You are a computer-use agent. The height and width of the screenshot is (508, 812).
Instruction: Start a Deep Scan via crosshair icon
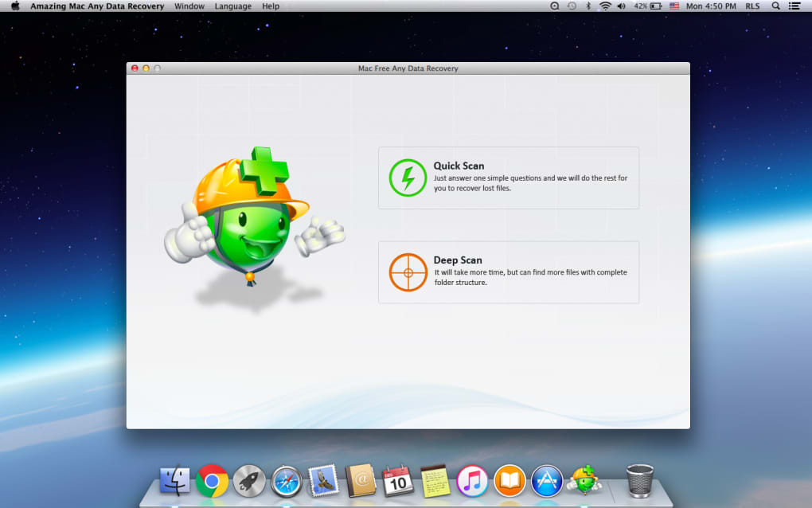click(x=408, y=272)
